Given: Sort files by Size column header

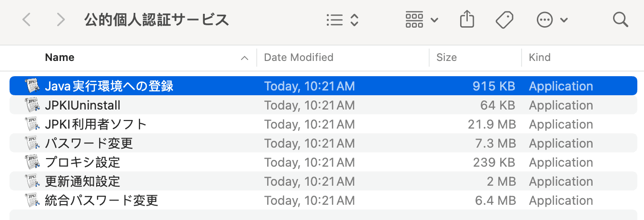Looking at the screenshot, I should pos(446,58).
